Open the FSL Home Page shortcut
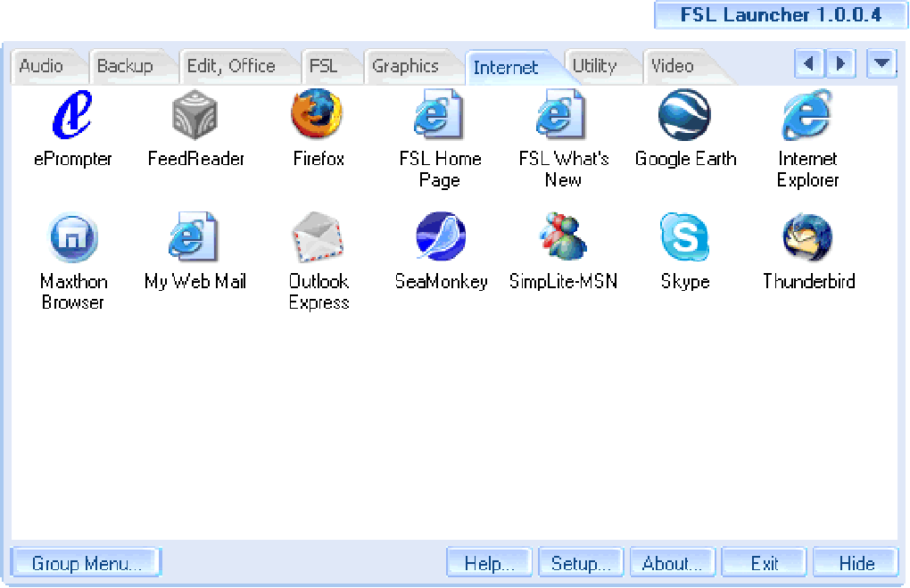The width and height of the screenshot is (910, 588). click(439, 114)
